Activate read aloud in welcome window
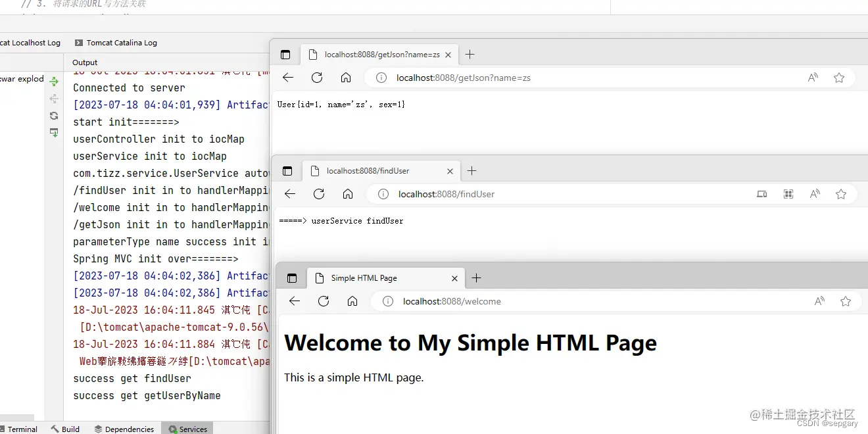868x434 pixels. 819,301
